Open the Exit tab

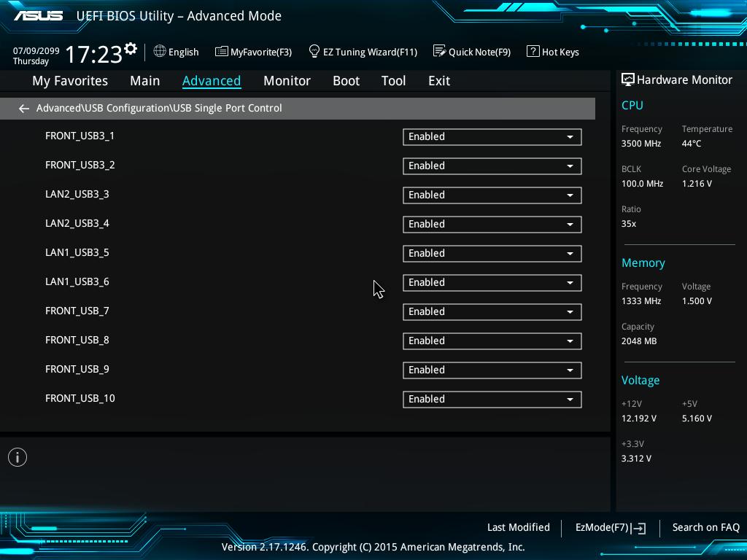click(x=438, y=81)
